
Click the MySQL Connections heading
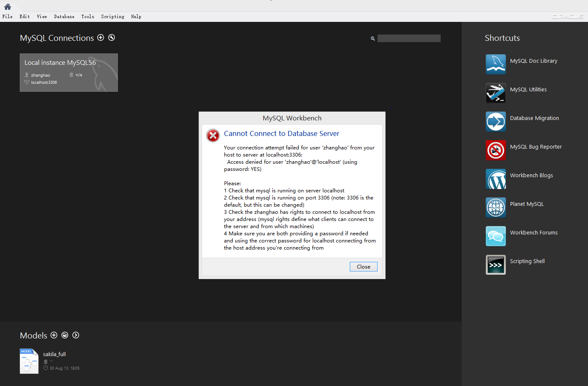57,38
